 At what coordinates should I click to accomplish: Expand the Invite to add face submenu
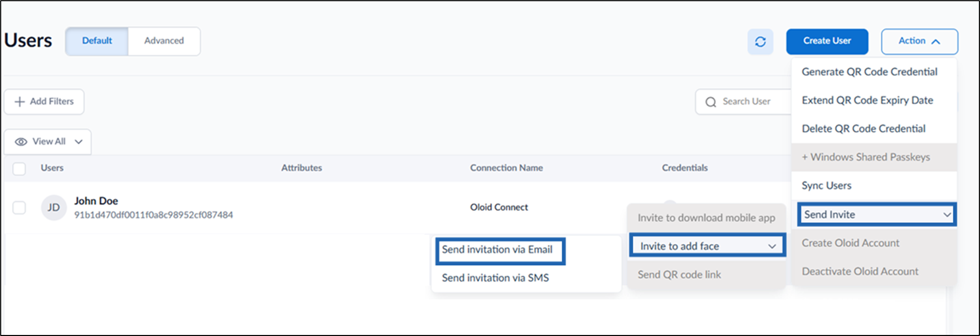[707, 246]
